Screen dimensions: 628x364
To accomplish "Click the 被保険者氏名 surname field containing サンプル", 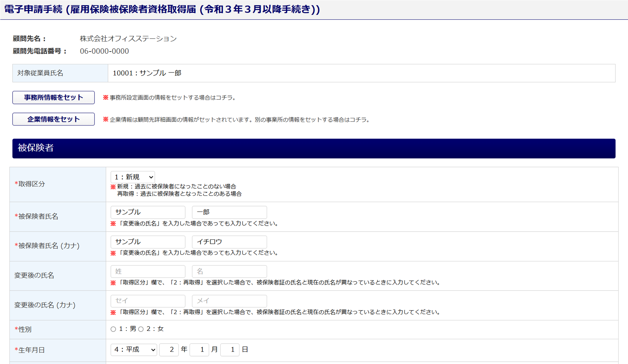I will click(x=148, y=212).
